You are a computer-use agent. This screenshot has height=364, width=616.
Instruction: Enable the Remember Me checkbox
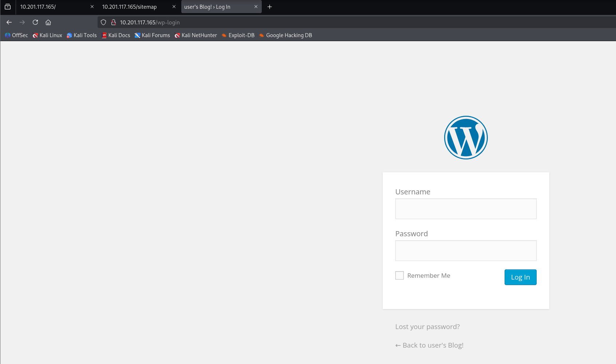399,276
